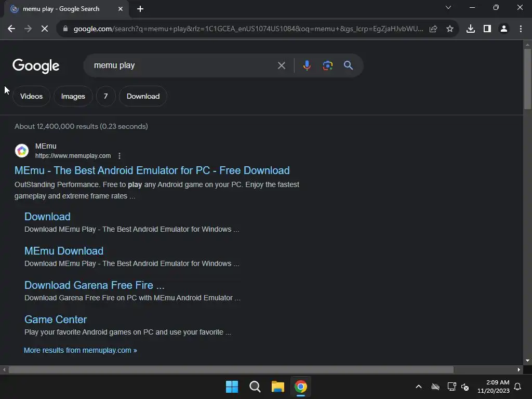The height and width of the screenshot is (399, 532).
Task: Click the Chrome taskbar icon
Action: (x=301, y=387)
